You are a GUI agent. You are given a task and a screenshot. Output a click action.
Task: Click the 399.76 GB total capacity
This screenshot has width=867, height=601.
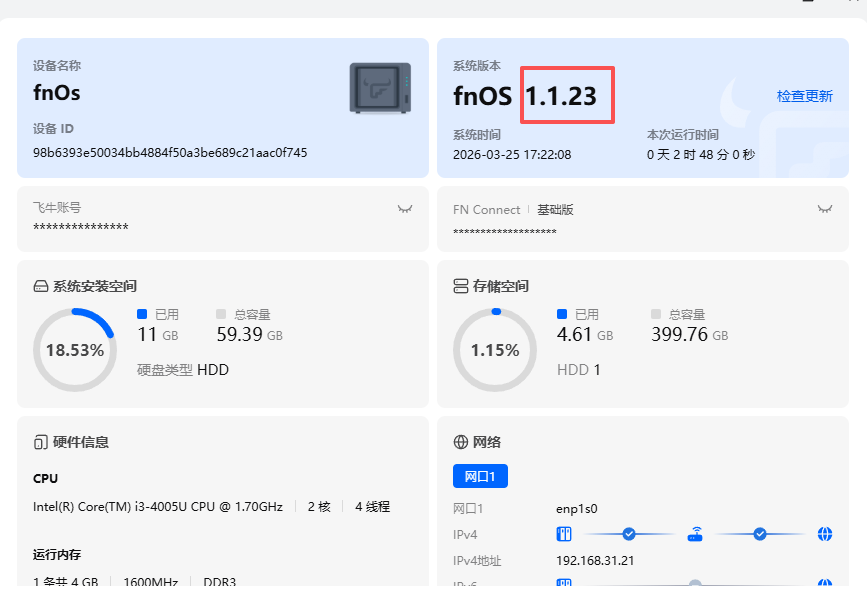(690, 335)
